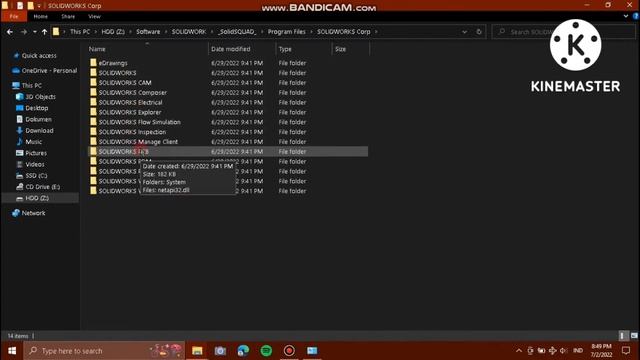Open the Share ribbon tab
The width and height of the screenshot is (640, 360).
pos(68,16)
